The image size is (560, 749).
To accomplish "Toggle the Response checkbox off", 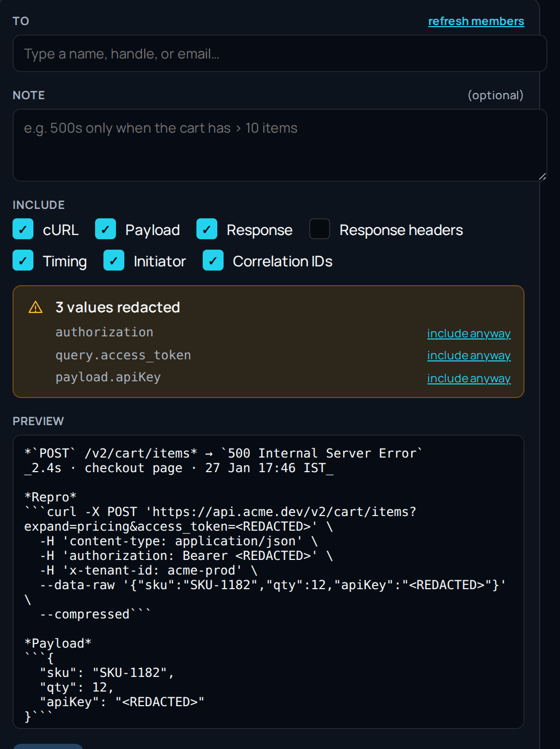I will point(207,229).
